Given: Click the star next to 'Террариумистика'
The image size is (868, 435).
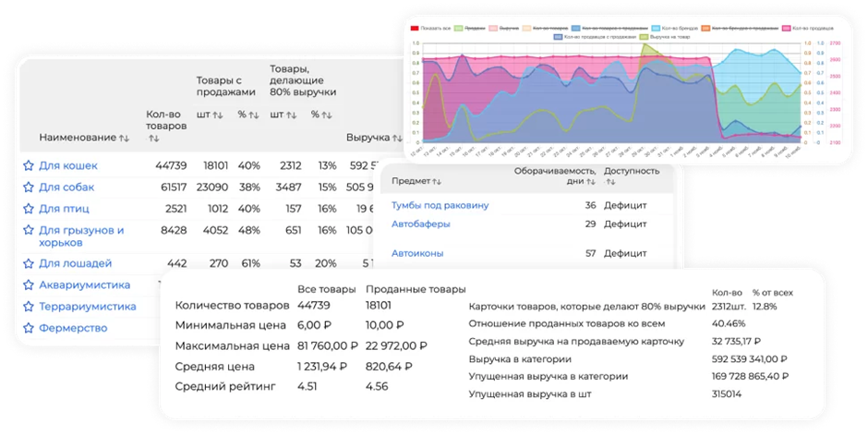Looking at the screenshot, I should [x=29, y=307].
